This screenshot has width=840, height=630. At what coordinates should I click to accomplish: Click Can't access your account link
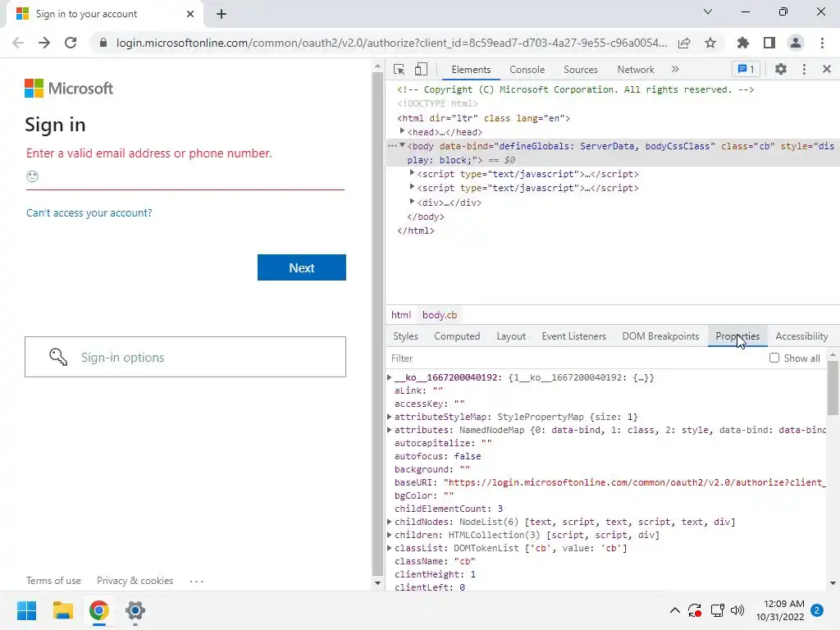(89, 212)
